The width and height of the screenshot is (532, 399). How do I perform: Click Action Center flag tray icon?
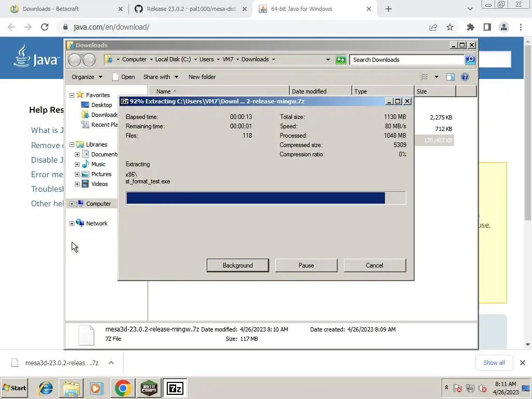(457, 388)
